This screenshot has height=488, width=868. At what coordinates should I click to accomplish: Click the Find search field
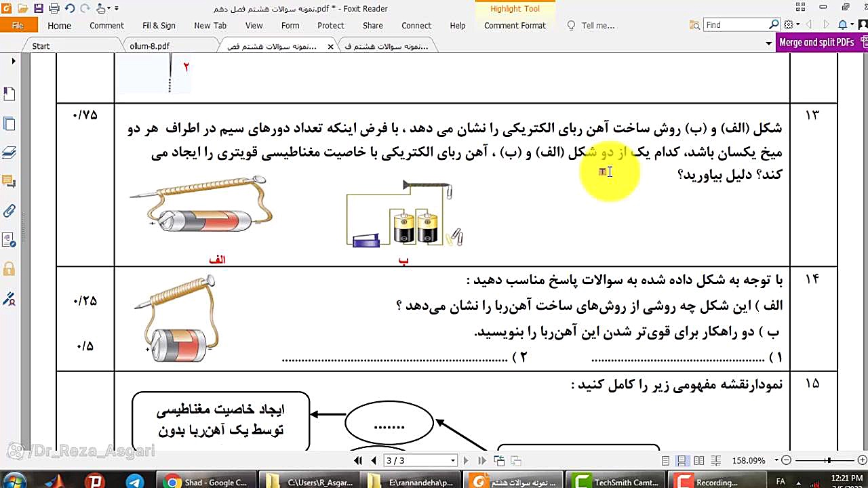pyautogui.click(x=736, y=25)
